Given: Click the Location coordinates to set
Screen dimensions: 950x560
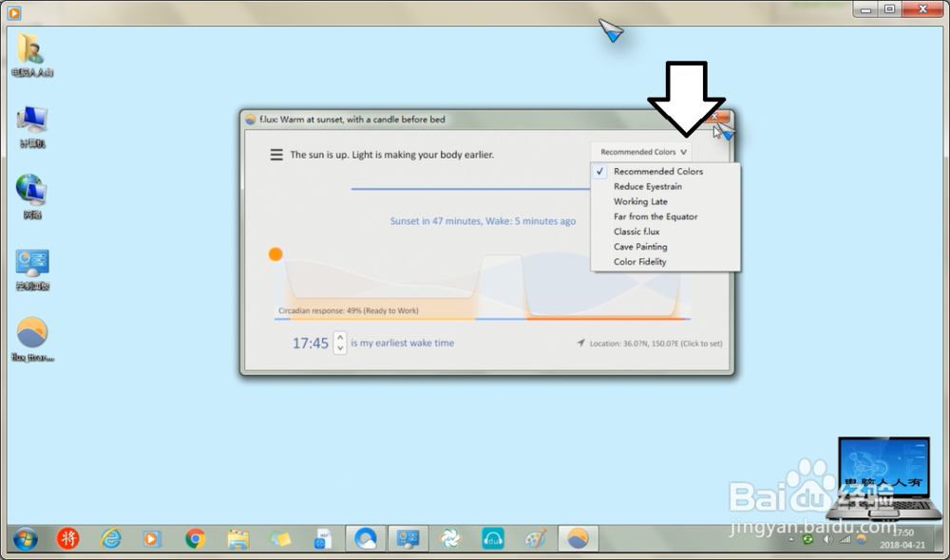Looking at the screenshot, I should pos(655,344).
